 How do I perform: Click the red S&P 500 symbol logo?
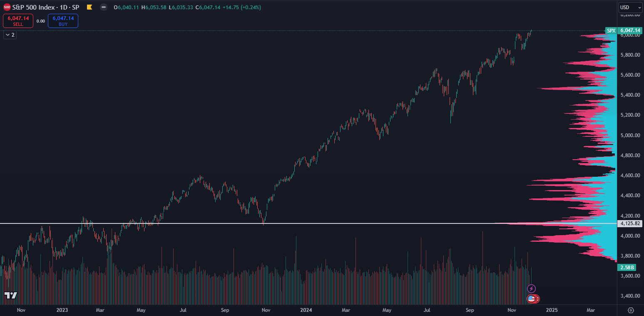(7, 7)
